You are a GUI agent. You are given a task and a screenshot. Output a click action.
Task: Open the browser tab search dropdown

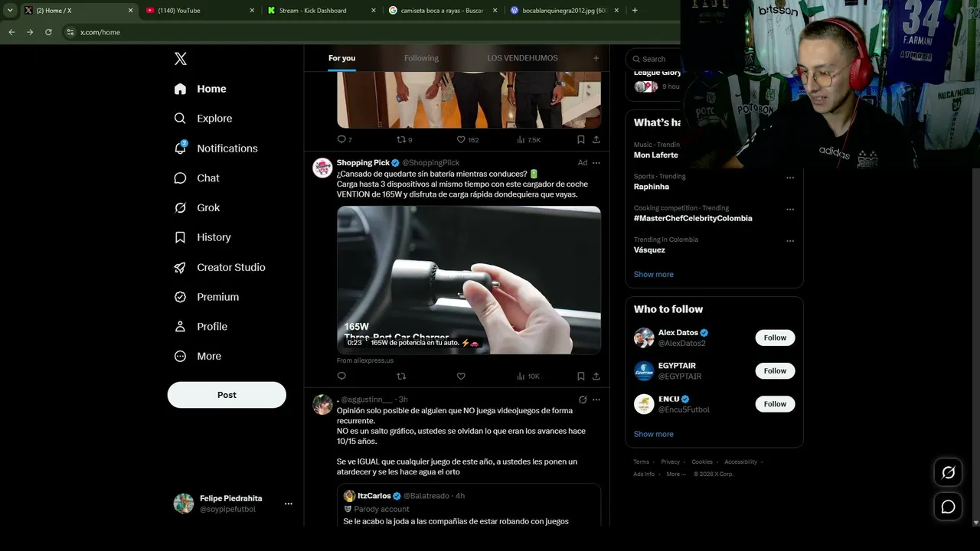click(10, 11)
